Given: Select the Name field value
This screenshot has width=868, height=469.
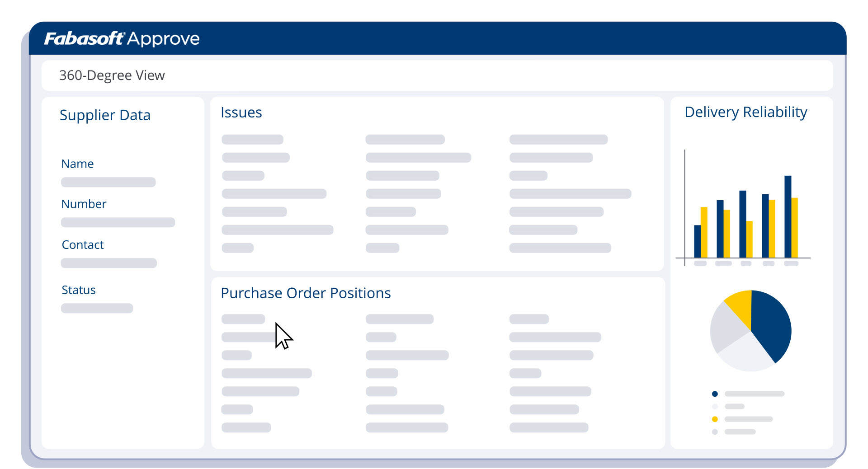Looking at the screenshot, I should [x=108, y=182].
